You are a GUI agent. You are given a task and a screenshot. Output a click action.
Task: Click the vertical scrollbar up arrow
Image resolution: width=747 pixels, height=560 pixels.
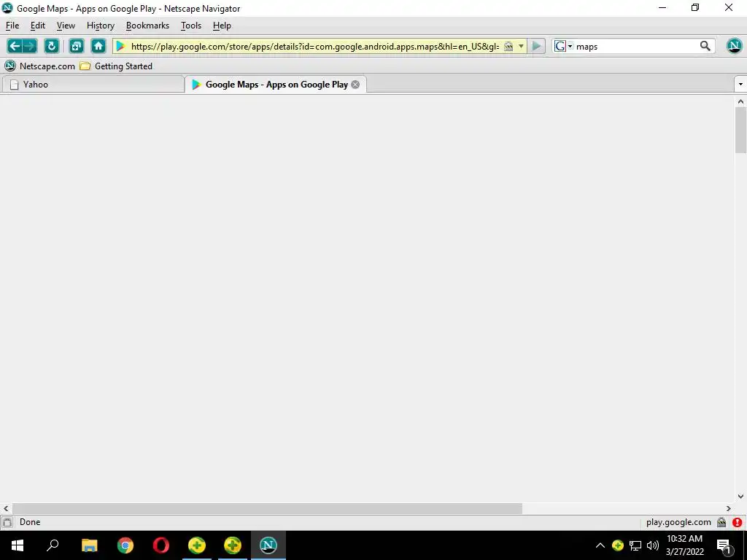click(x=740, y=101)
